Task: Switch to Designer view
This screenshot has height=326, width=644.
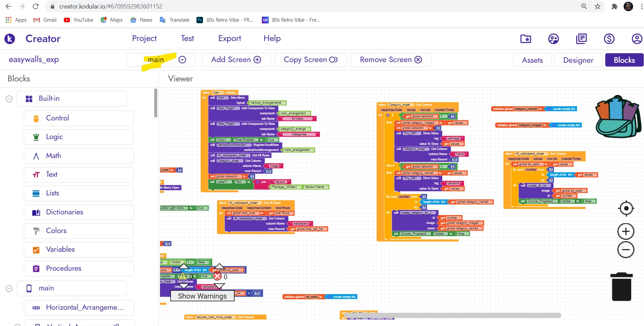Action: coord(578,60)
